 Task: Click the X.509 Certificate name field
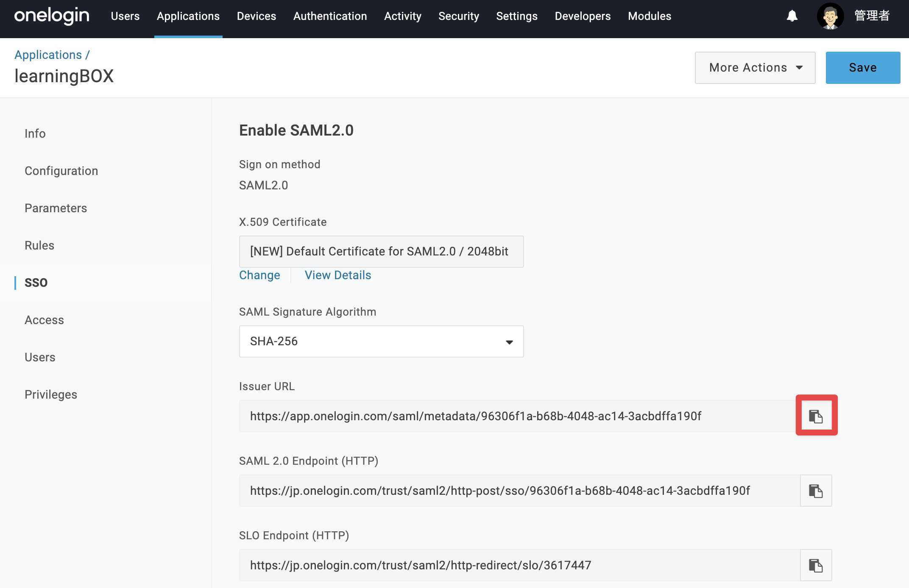(382, 252)
